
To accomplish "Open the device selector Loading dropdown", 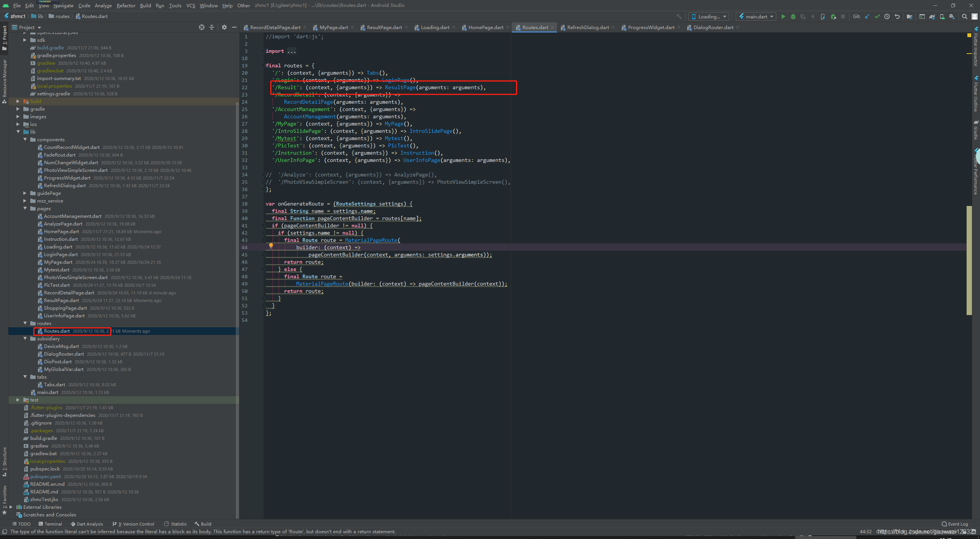I will 709,16.
